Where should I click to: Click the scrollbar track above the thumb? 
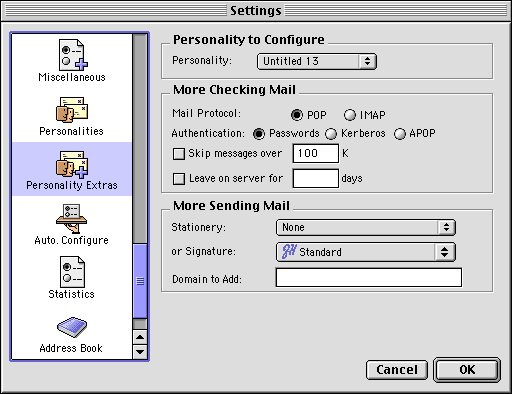(x=140, y=138)
